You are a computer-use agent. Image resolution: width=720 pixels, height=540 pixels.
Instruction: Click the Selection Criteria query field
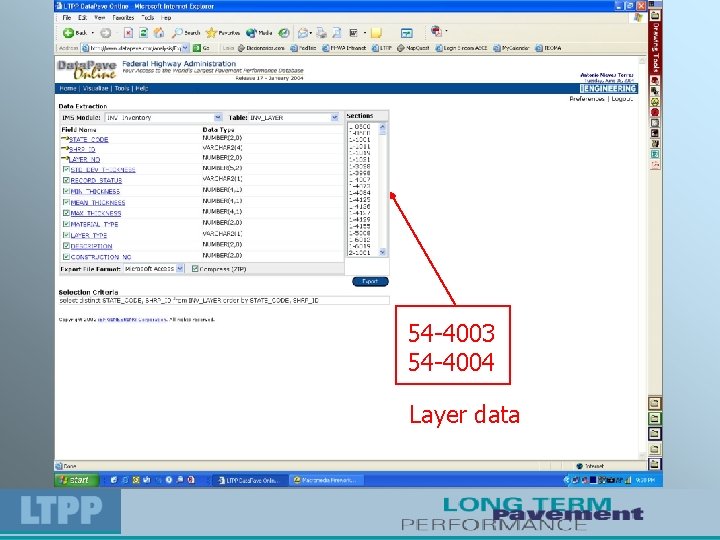224,300
